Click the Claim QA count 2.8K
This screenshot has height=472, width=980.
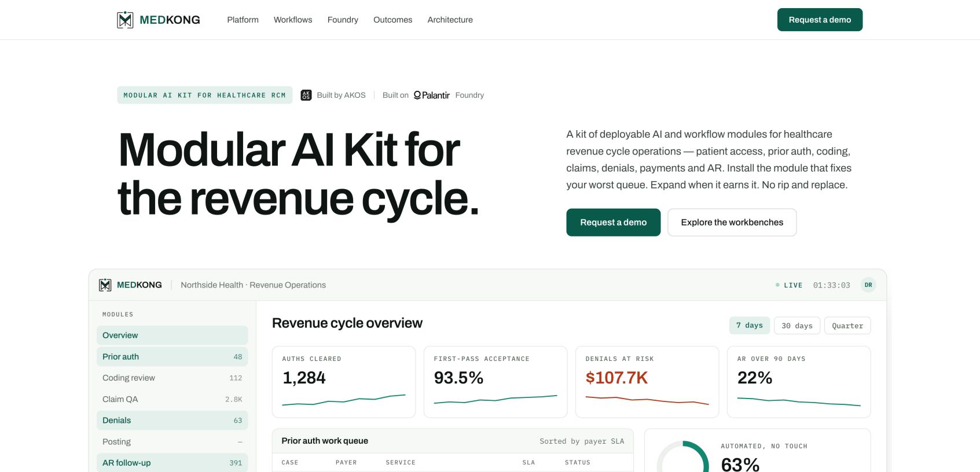point(234,399)
